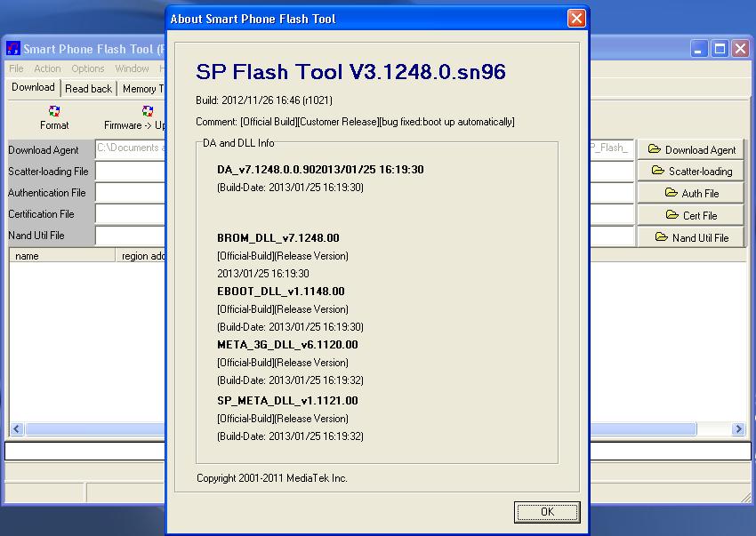Click the horizontal scrollbar right arrow

738,429
